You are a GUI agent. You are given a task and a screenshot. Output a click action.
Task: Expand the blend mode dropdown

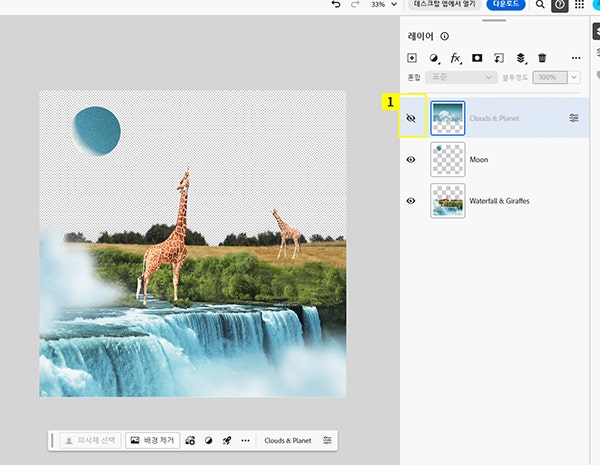[460, 77]
